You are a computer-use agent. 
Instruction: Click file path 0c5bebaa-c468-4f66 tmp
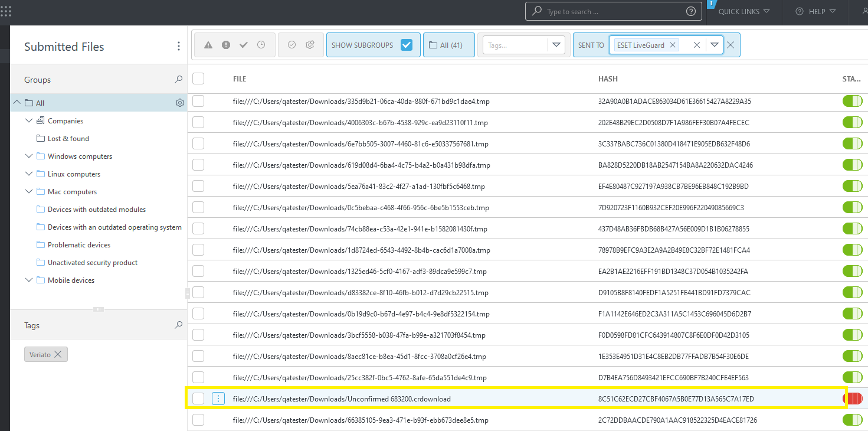click(361, 207)
